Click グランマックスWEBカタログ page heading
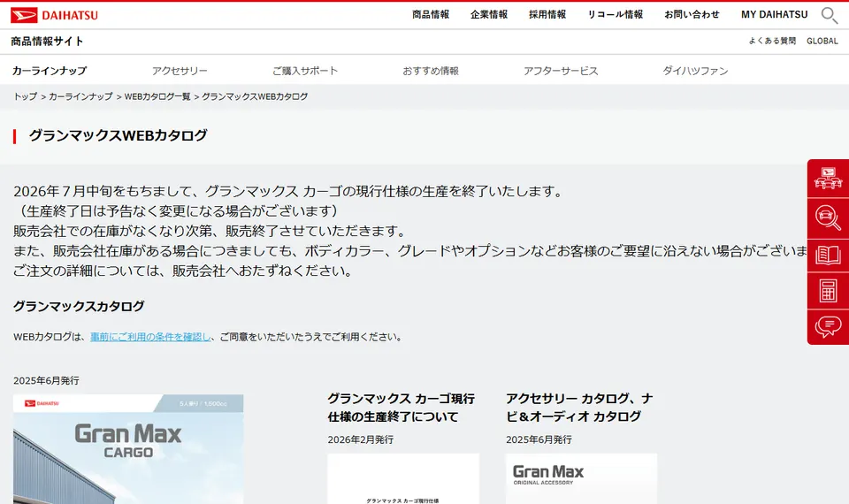This screenshot has height=504, width=849. click(x=118, y=135)
